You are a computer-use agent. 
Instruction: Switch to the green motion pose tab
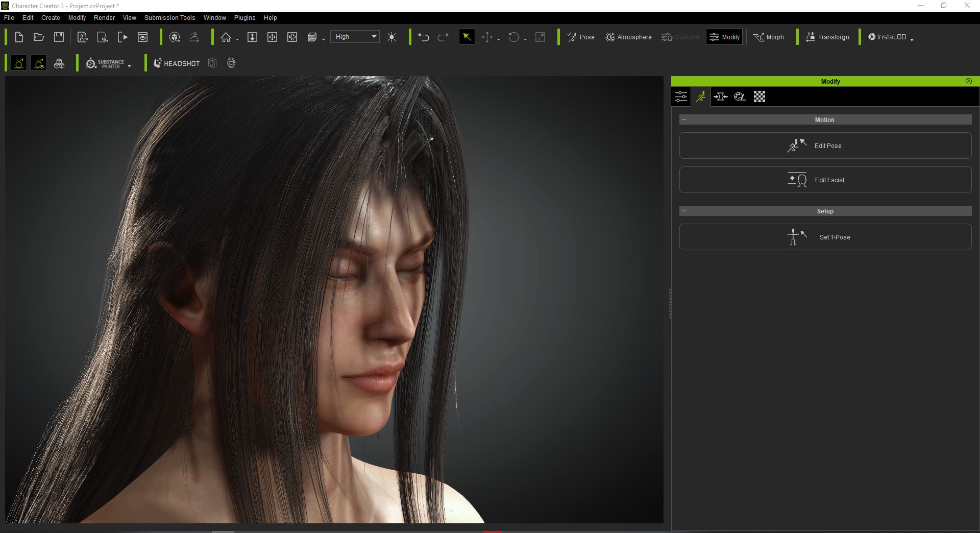tap(701, 96)
